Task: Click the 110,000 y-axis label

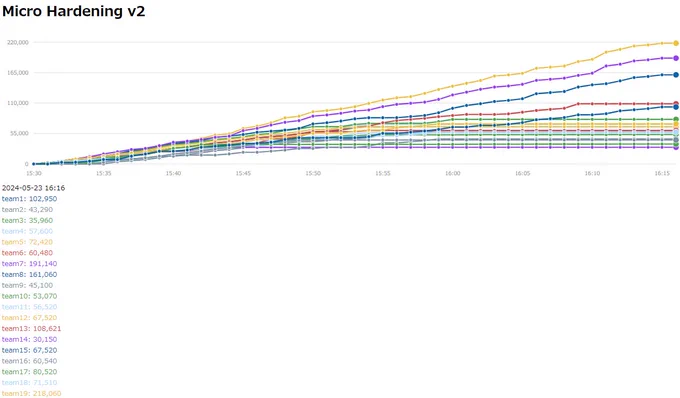Action: point(18,103)
